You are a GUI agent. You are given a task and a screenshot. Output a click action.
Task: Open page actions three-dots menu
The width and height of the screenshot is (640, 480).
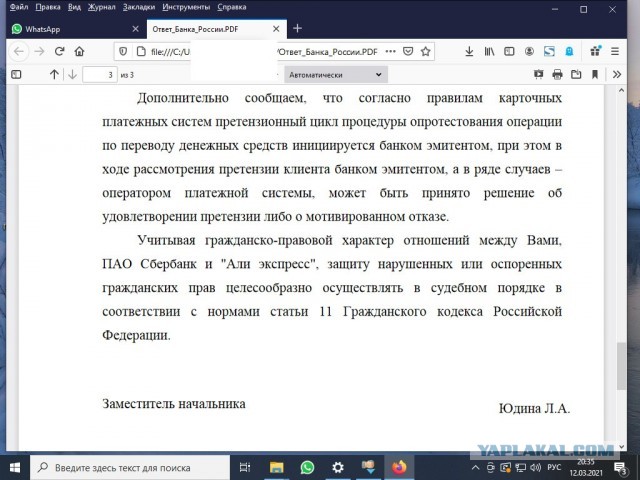(x=391, y=51)
